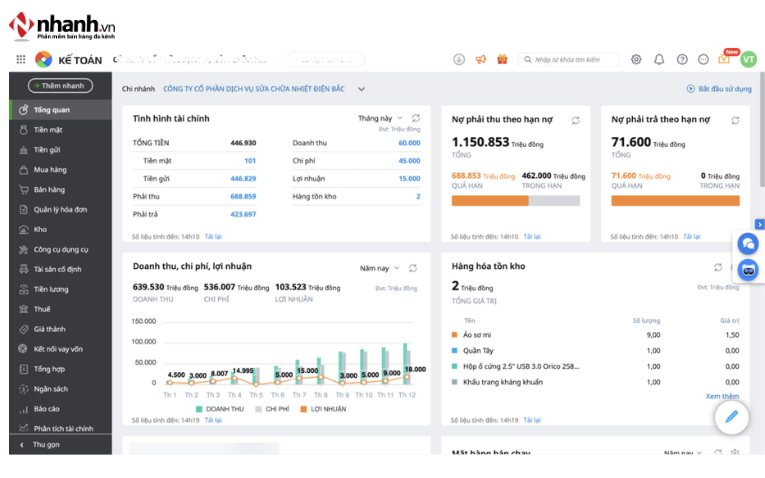Expand the Chi nhánh company dropdown
This screenshot has height=478, width=765.
(361, 89)
